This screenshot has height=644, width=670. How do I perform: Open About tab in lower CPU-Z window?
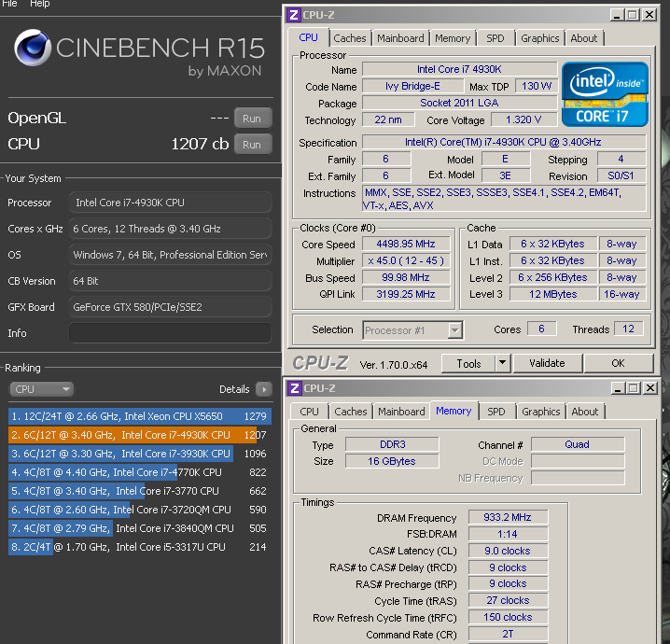pyautogui.click(x=585, y=412)
